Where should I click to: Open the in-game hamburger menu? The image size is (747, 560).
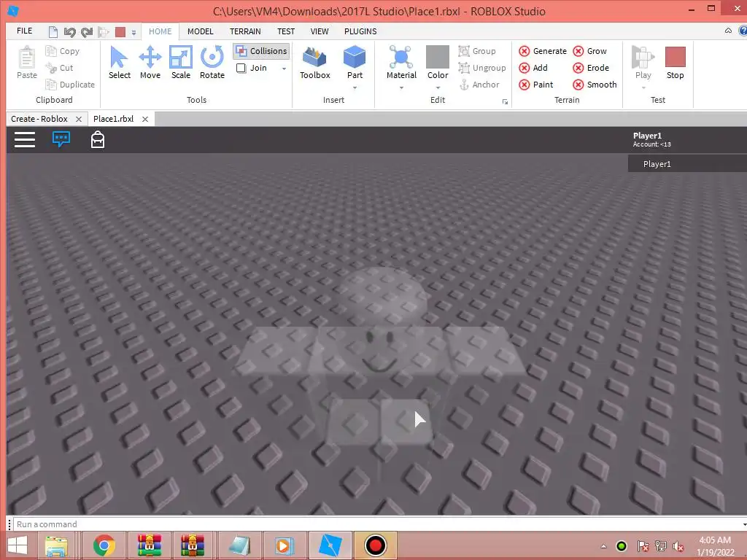[x=25, y=139]
